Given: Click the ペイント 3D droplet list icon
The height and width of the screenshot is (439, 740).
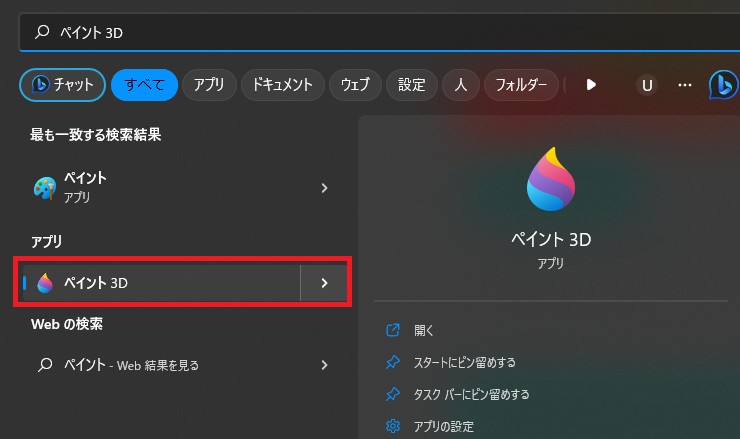Looking at the screenshot, I should [45, 283].
